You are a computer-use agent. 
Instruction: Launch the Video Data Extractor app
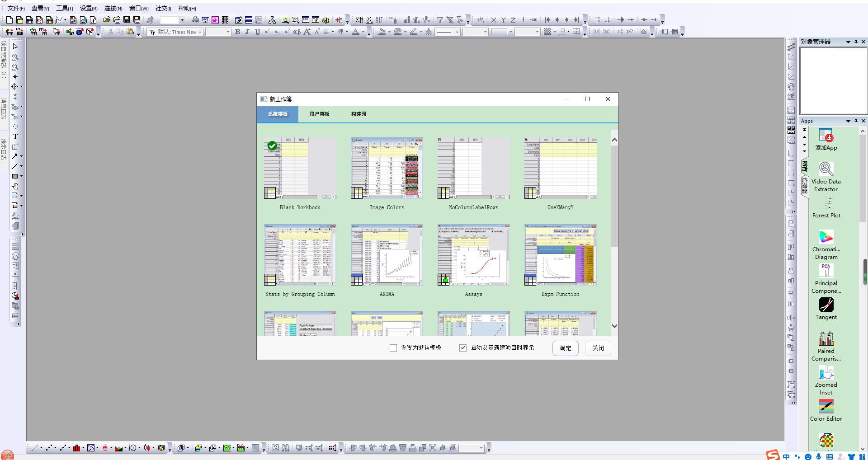tap(826, 169)
